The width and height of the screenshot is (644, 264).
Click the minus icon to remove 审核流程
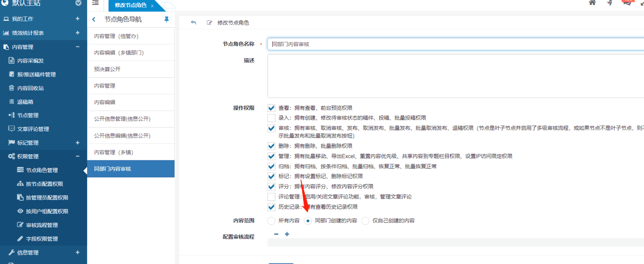276,234
